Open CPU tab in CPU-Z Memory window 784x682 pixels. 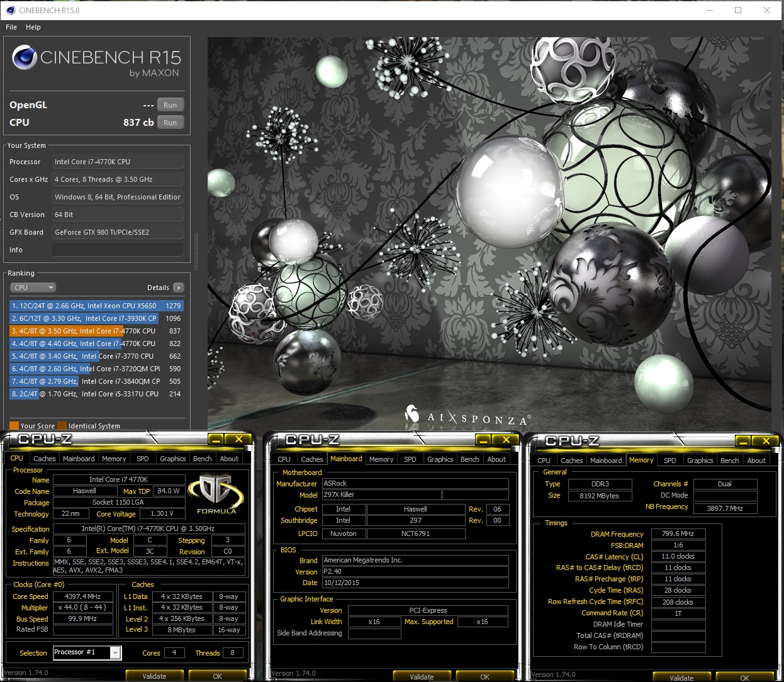[544, 461]
